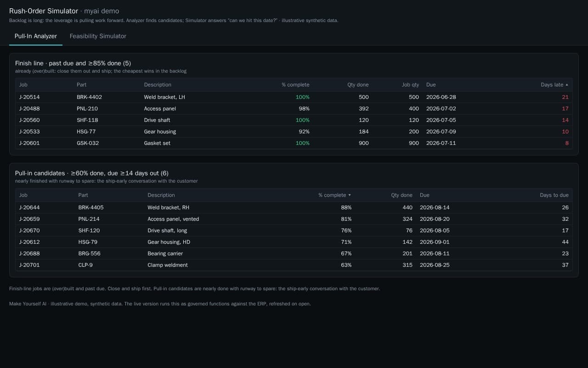Select part SHF-118

pyautogui.click(x=87, y=120)
